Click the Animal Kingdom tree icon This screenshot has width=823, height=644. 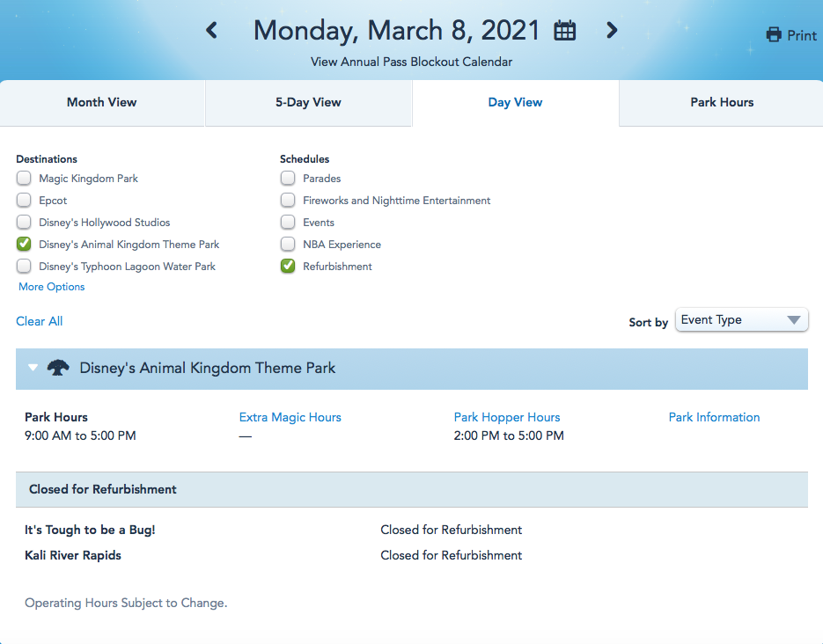pos(58,368)
